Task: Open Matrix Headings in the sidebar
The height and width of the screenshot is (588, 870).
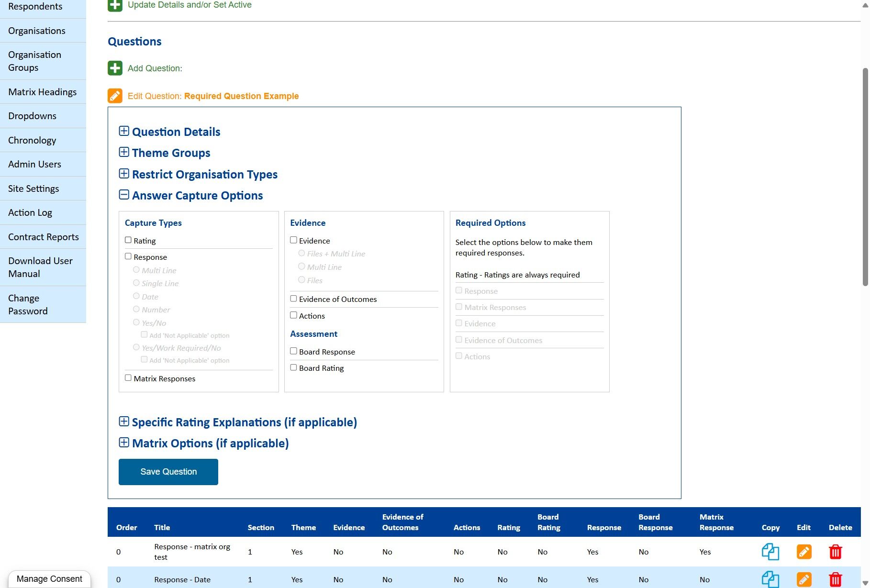Action: (43, 92)
